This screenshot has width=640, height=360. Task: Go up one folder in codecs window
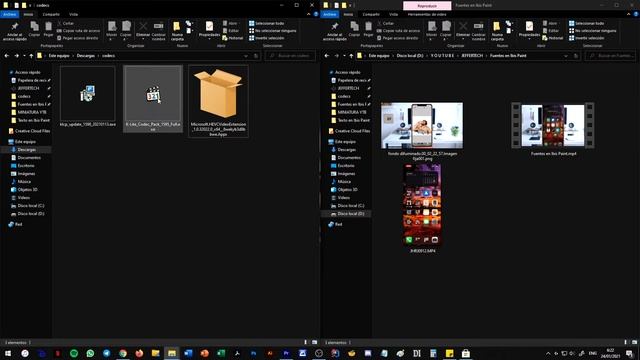tap(31, 56)
